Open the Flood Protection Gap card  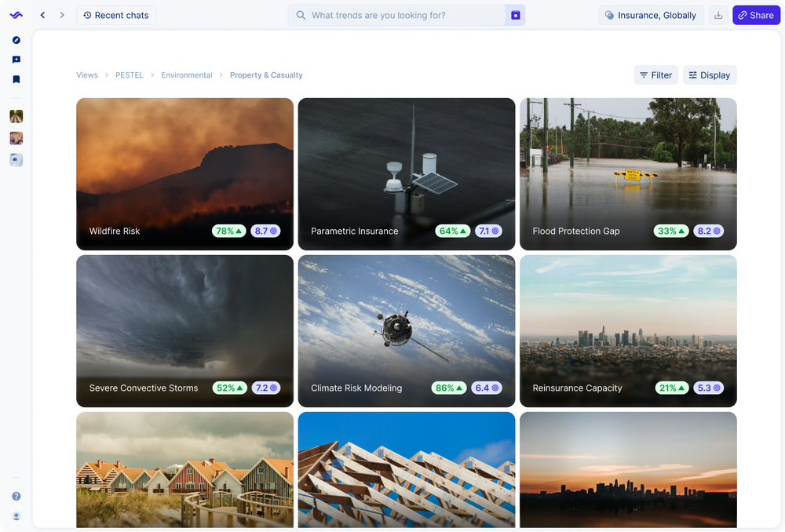coord(628,173)
